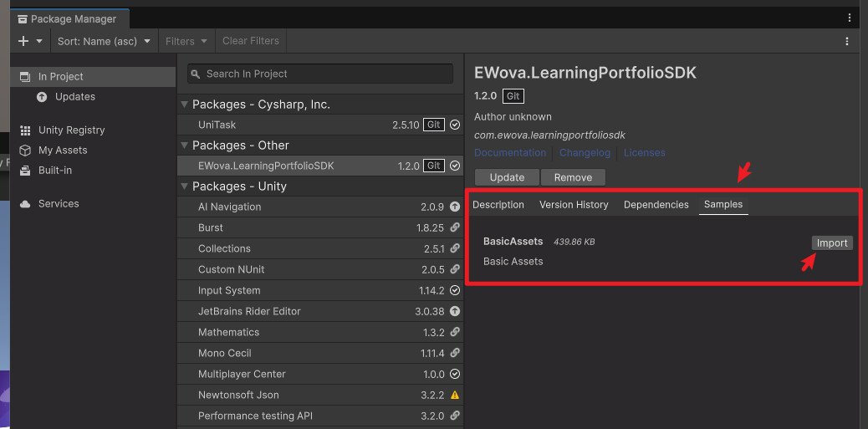
Task: Select UniTask package row
Action: (320, 125)
